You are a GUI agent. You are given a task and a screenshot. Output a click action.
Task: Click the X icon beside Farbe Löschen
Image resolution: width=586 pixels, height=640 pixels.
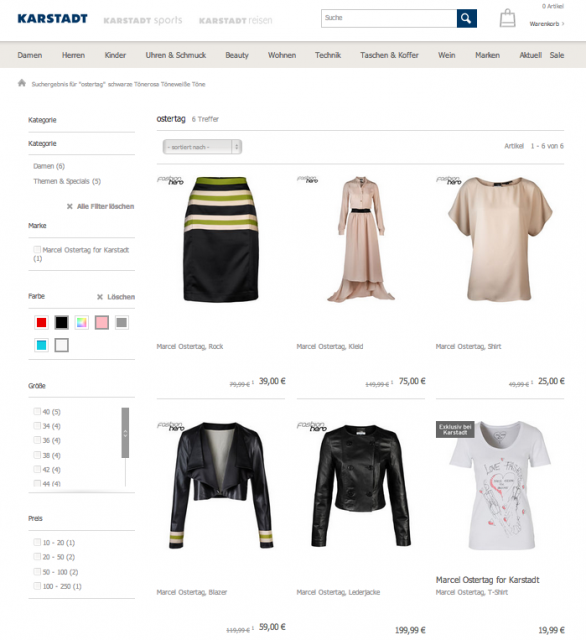(x=100, y=297)
